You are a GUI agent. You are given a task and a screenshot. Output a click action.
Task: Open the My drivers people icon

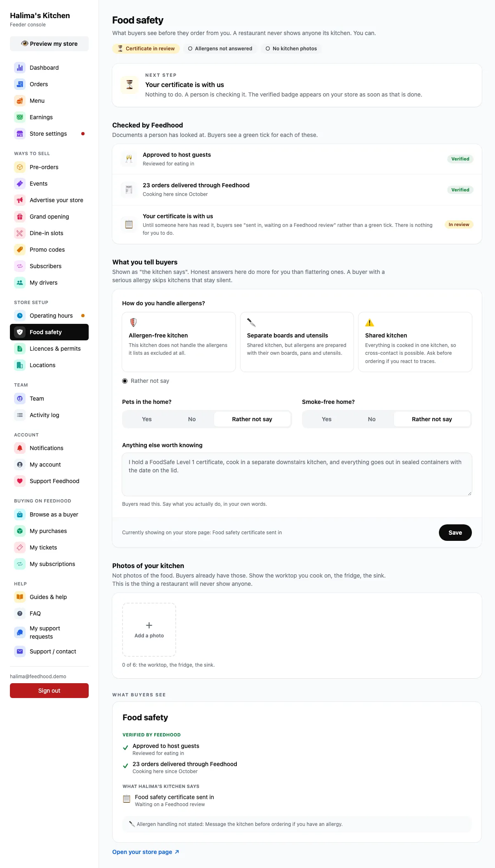coord(20,283)
